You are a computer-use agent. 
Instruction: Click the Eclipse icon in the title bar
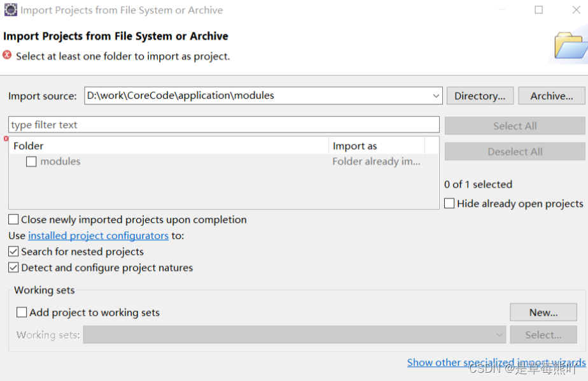(11, 10)
